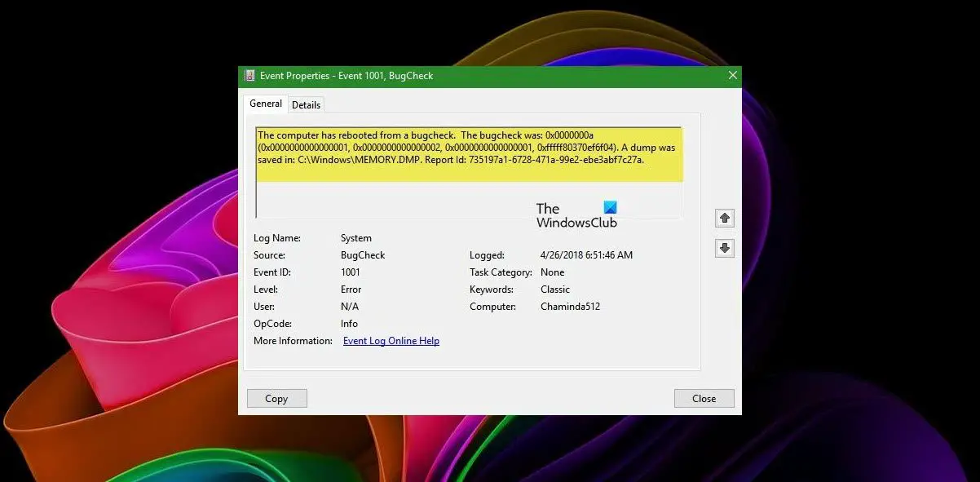Click the User value 'N/A'
The image size is (980, 482).
350,307
